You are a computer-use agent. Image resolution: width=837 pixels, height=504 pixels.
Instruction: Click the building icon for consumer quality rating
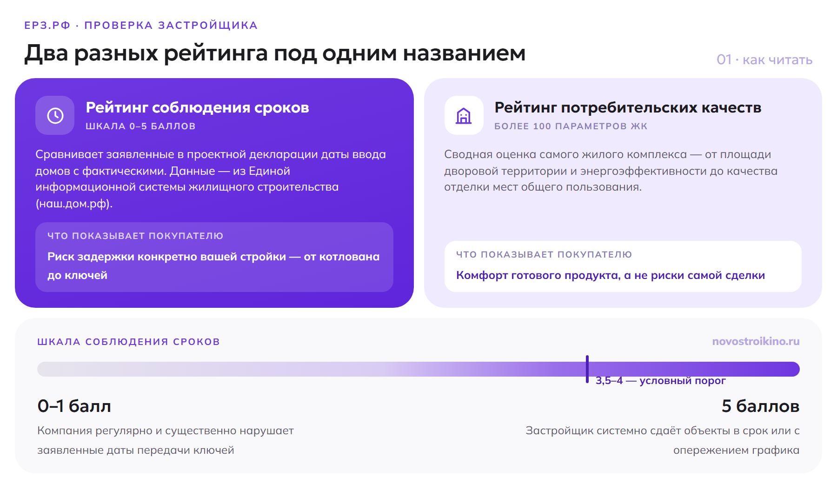point(464,115)
